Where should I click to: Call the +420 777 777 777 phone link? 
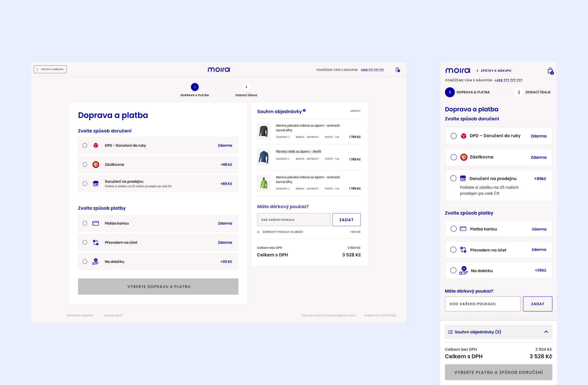click(372, 70)
